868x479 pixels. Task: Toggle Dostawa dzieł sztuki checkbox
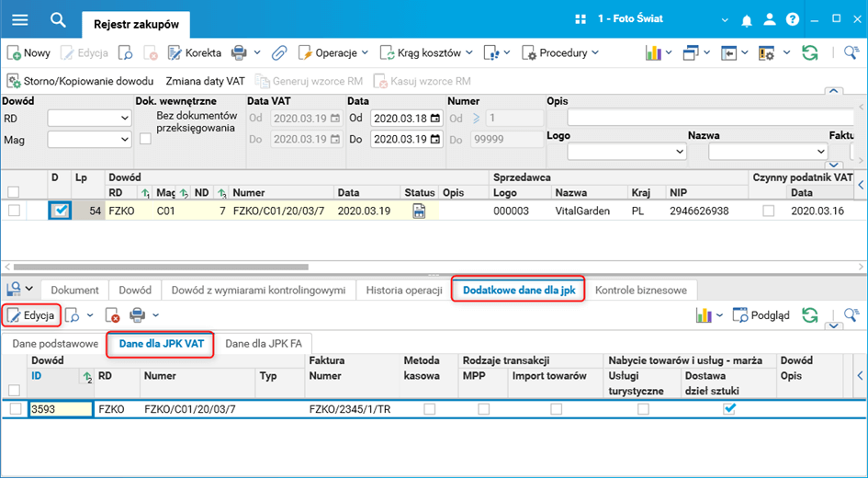pos(729,409)
